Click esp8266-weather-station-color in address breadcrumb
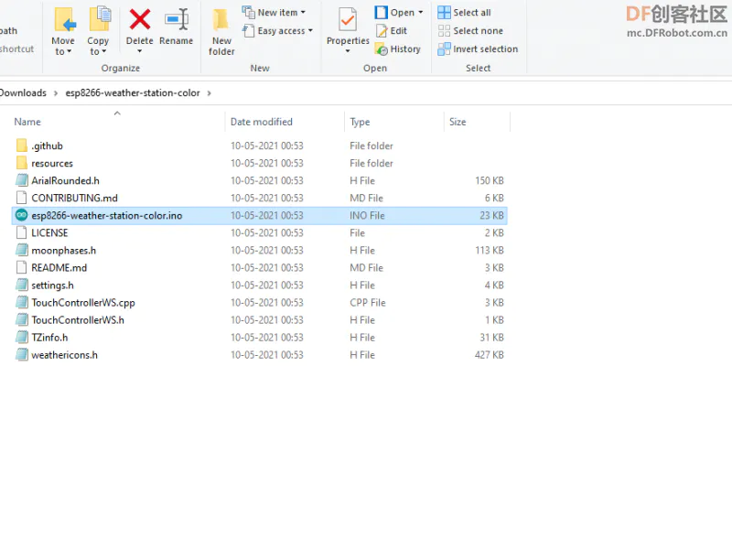The height and width of the screenshot is (560, 732). click(133, 92)
